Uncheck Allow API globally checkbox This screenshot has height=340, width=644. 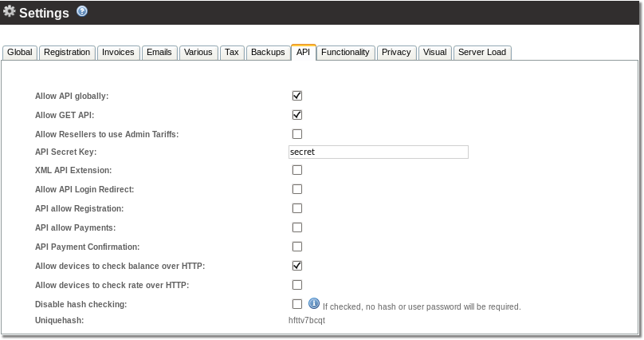[297, 96]
